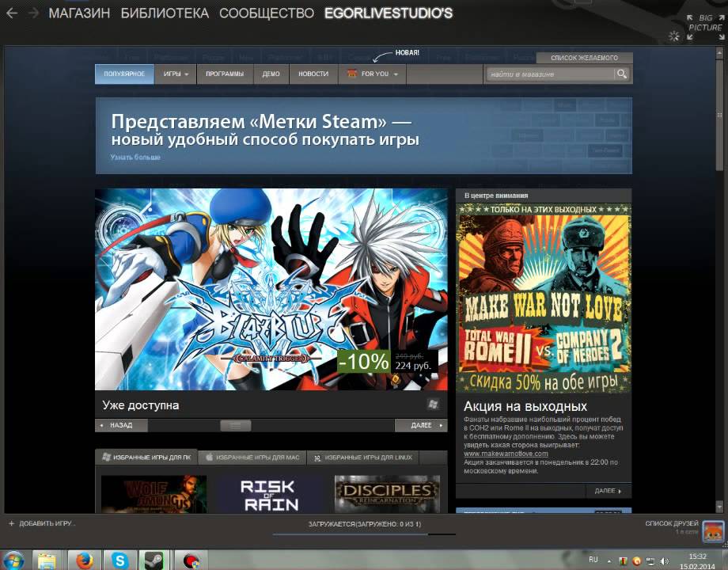Open Skype from the taskbar
Image resolution: width=728 pixels, height=570 pixels.
point(119,560)
